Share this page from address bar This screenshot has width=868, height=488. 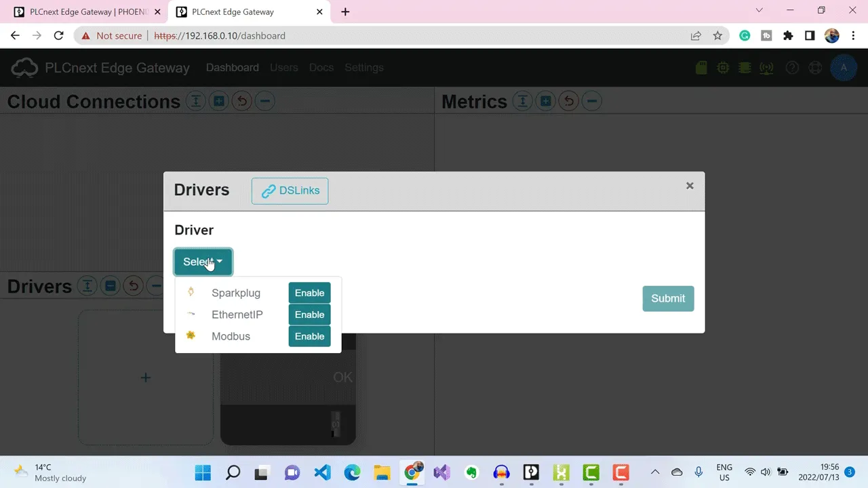coord(696,36)
